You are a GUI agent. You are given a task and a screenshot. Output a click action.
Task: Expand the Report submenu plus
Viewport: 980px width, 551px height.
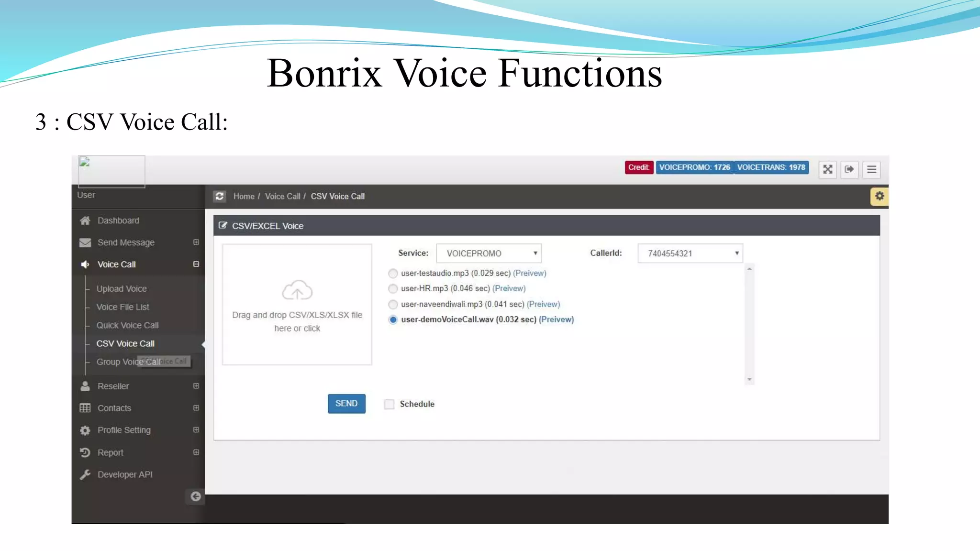[196, 452]
